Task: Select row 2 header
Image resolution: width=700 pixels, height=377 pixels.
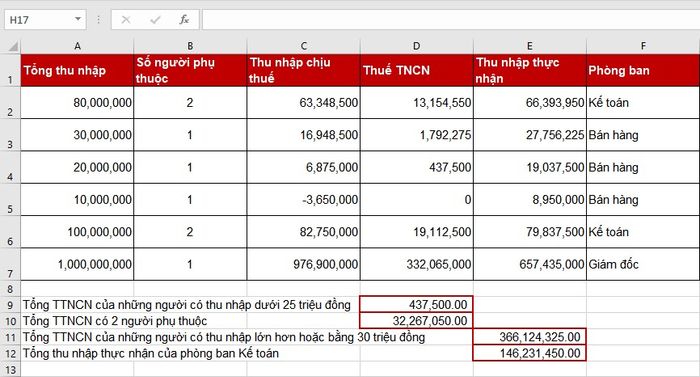Action: pyautogui.click(x=10, y=103)
